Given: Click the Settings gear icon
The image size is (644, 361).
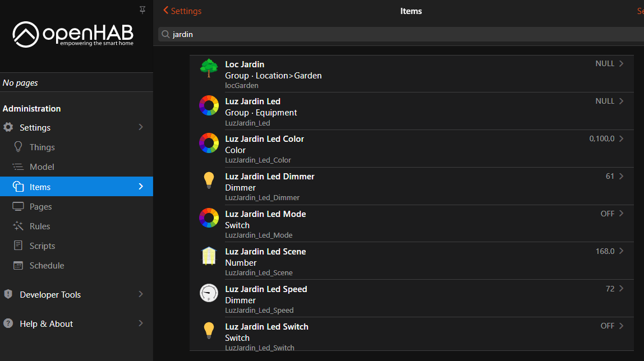Looking at the screenshot, I should tap(8, 127).
